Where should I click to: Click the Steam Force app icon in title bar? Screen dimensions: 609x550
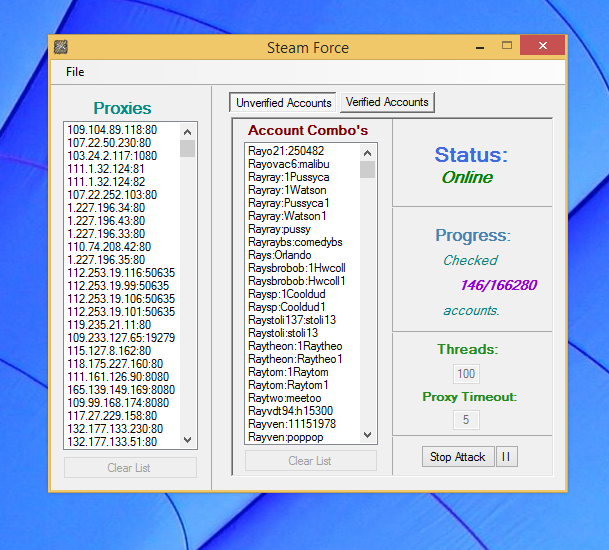click(x=61, y=47)
